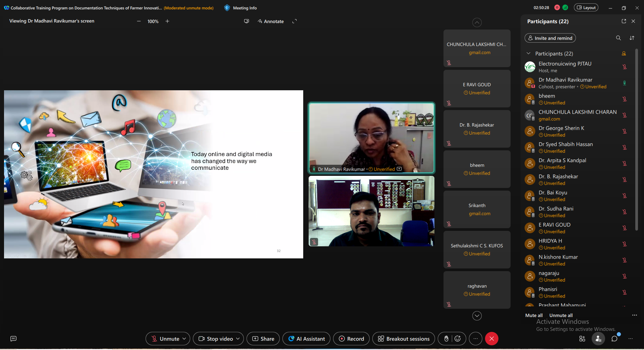
Task: Collapse the Participants (22) list
Action: click(x=529, y=53)
